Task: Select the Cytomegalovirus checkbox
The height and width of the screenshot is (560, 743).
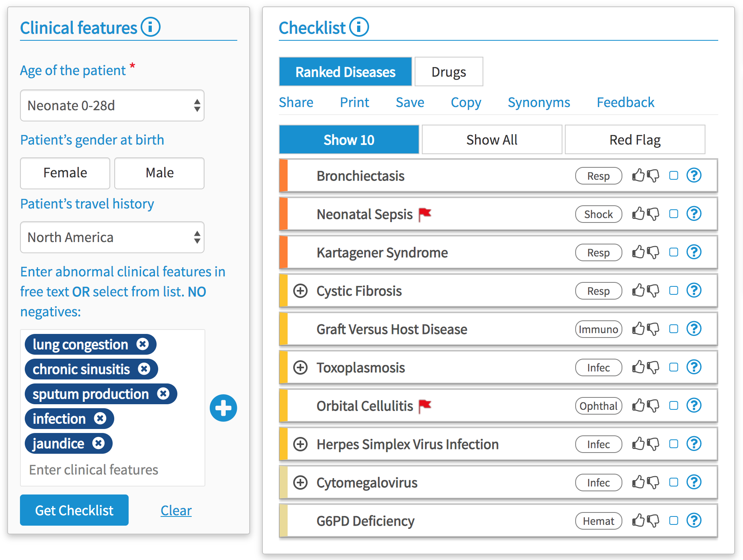Action: pos(673,482)
